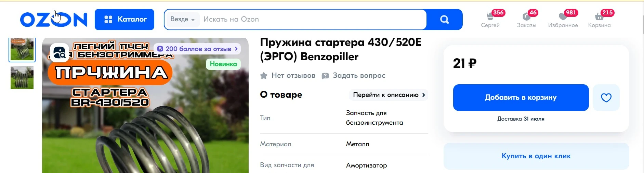Image resolution: width=644 pixels, height=173 pixels.
Task: Click the Металл material value
Action: (x=357, y=144)
